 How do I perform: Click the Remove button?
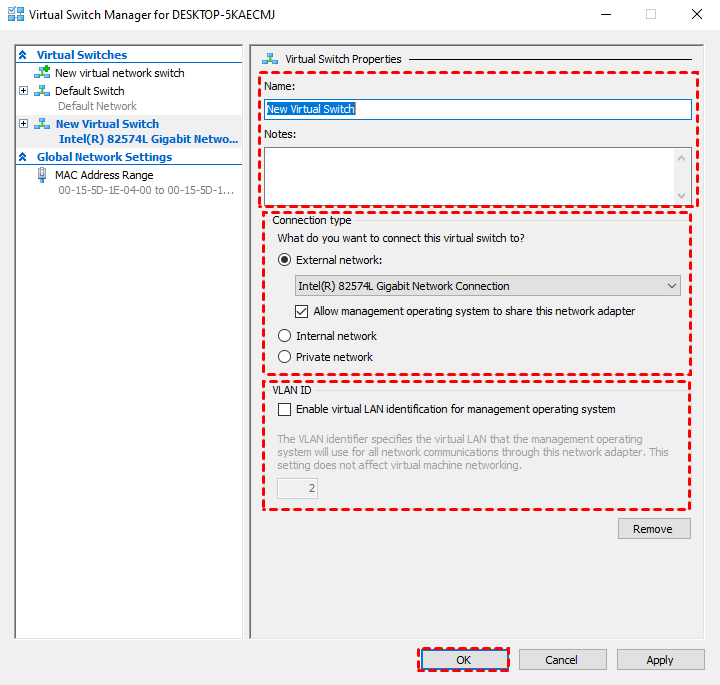point(654,529)
